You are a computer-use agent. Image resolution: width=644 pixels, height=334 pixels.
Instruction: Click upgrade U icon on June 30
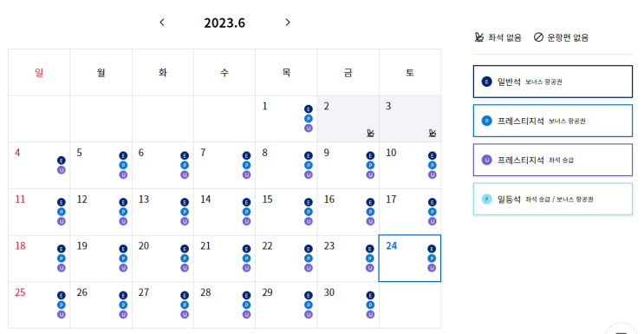pos(370,314)
